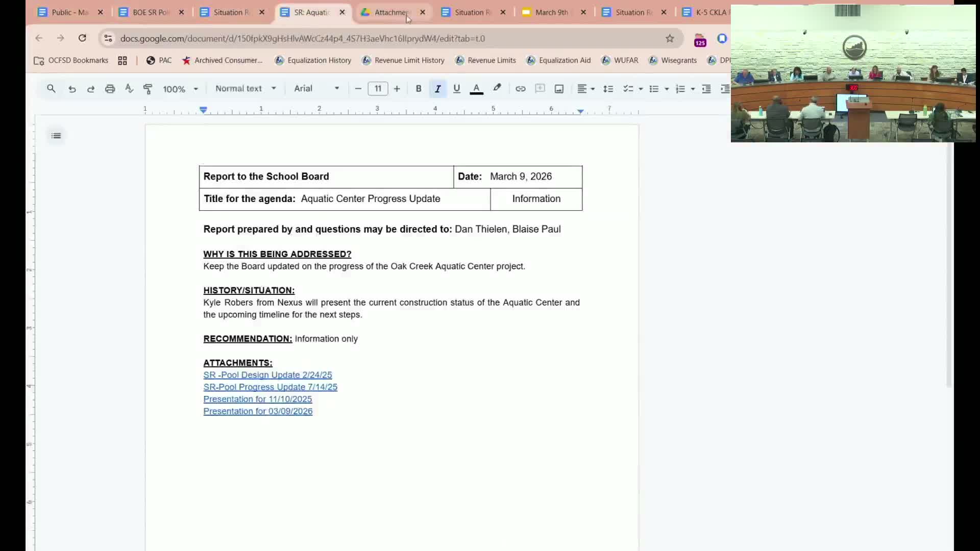
Task: Toggle bold formatting
Action: 419,89
